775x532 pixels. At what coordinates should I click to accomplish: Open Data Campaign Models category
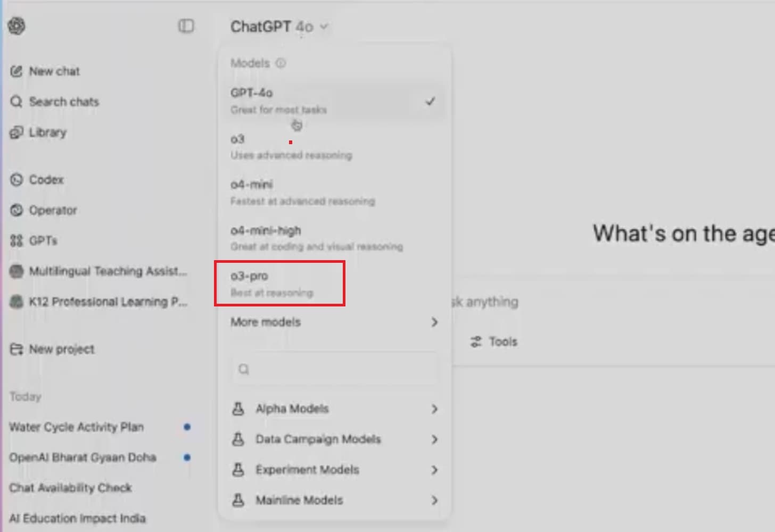(334, 439)
